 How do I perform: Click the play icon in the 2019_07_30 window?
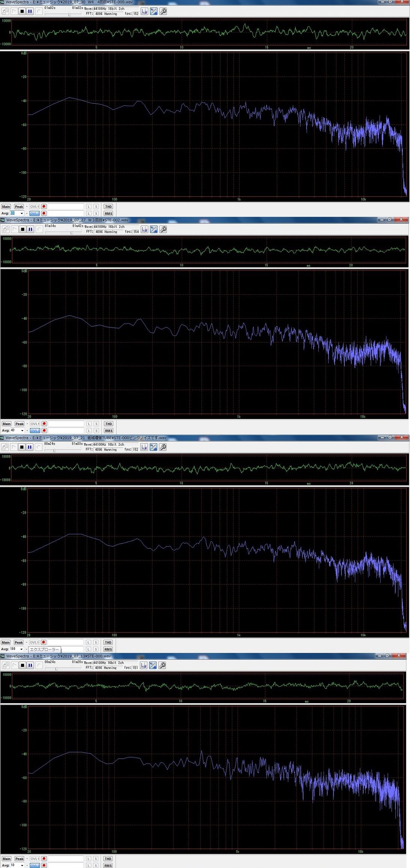(14, 11)
